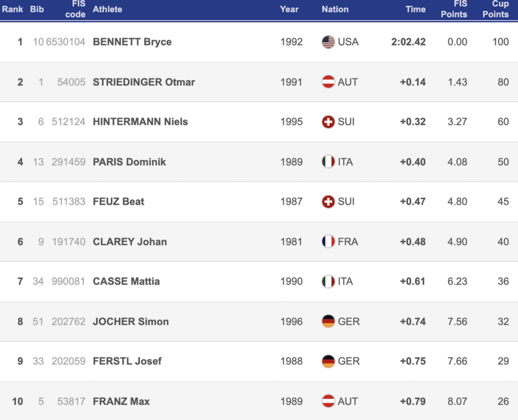Click the Time column header
518x420 pixels.
coord(415,9)
